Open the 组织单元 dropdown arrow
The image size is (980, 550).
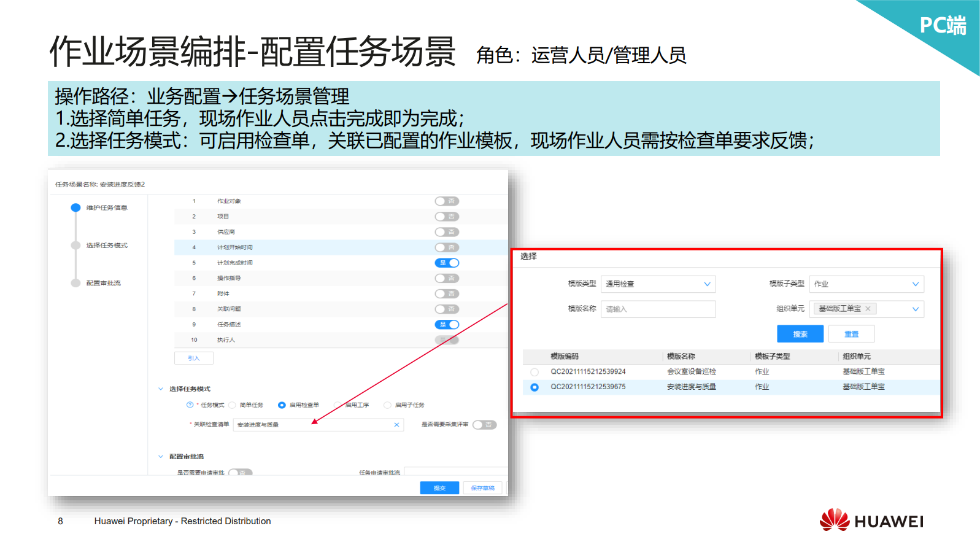click(x=916, y=309)
